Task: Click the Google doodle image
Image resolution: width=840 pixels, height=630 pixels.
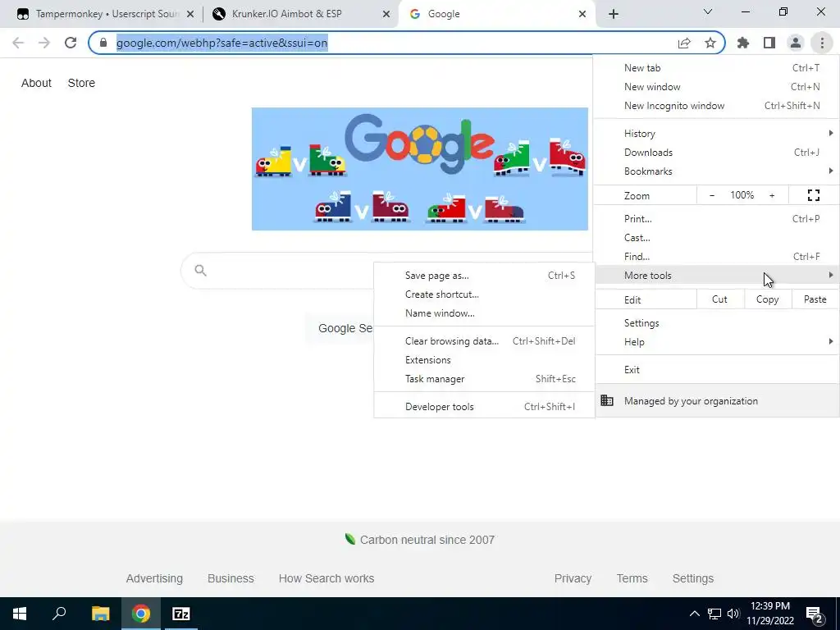Action: coord(419,169)
